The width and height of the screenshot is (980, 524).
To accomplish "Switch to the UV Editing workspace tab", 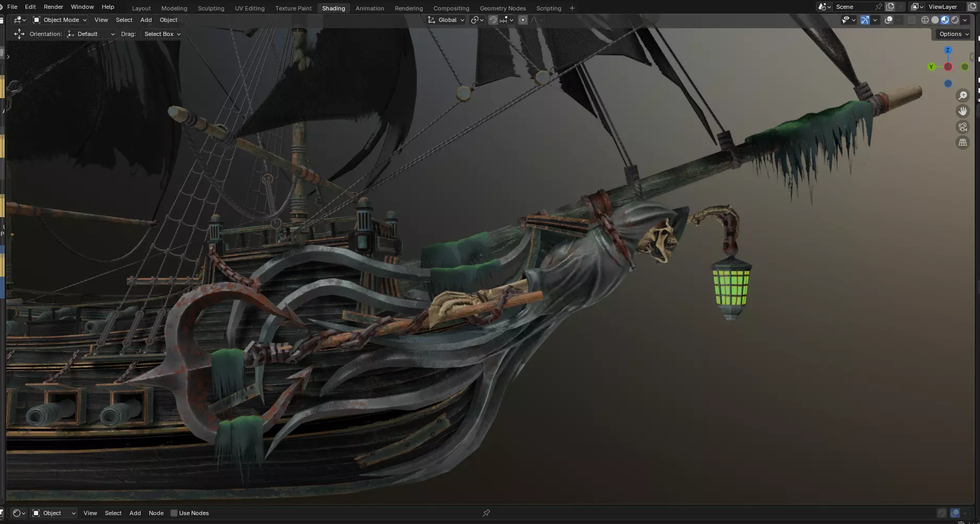I will click(250, 8).
